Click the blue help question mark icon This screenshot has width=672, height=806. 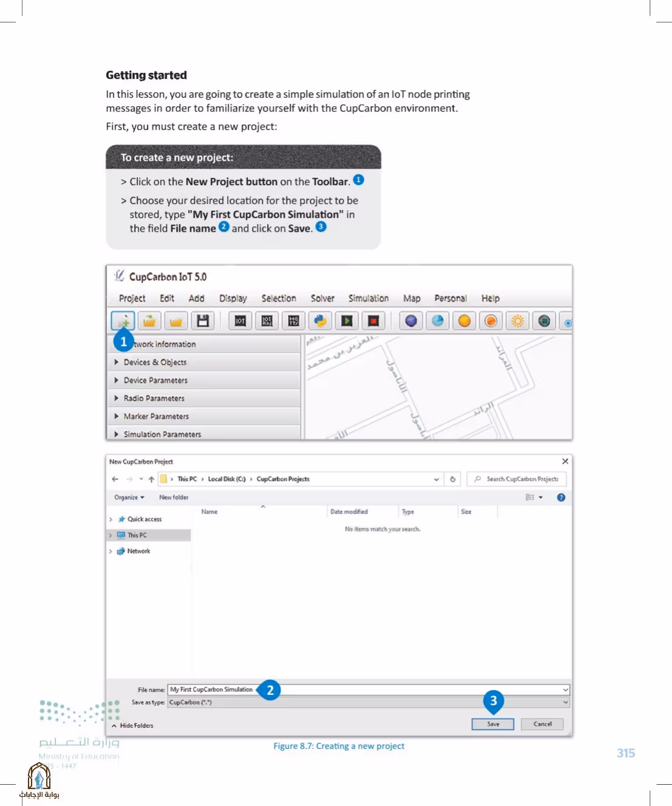tap(561, 497)
